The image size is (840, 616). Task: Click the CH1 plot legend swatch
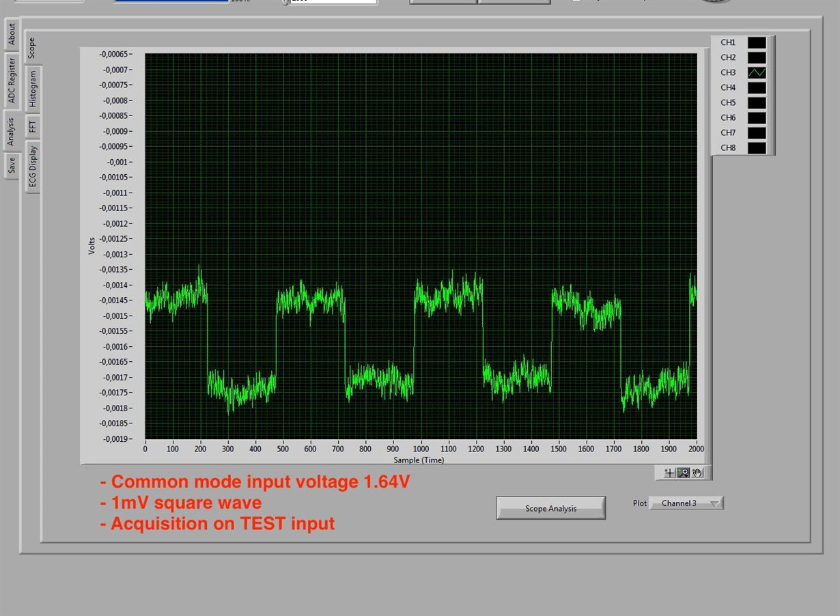point(757,42)
